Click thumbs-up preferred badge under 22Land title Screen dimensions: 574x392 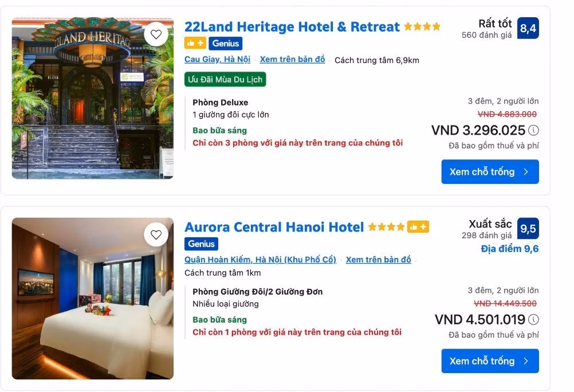coord(195,43)
